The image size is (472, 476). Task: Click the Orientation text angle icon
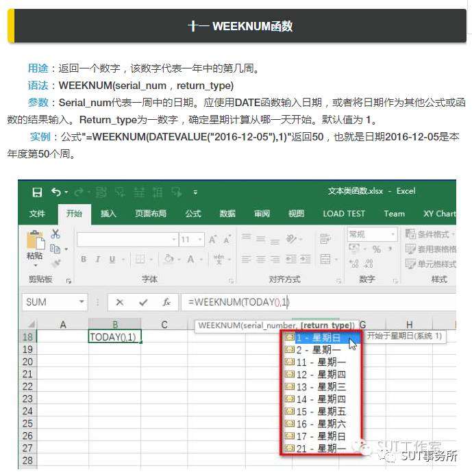[x=291, y=239]
